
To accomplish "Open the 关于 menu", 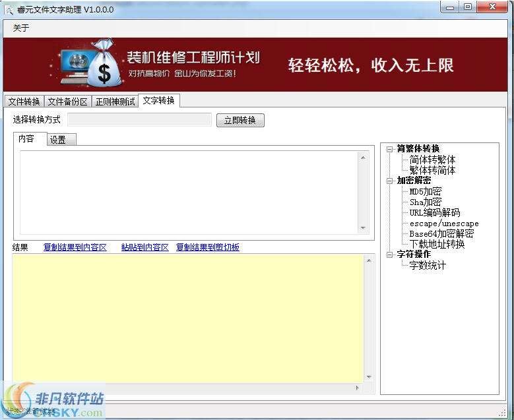I will coord(20,28).
